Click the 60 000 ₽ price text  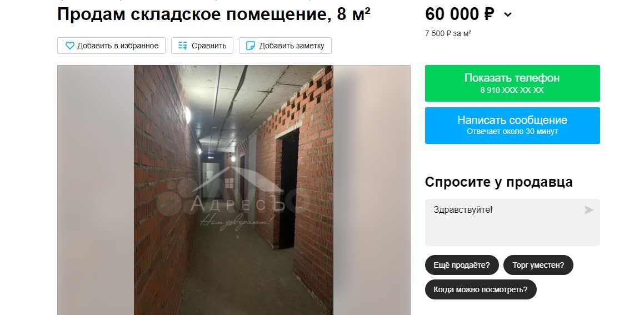point(460,14)
